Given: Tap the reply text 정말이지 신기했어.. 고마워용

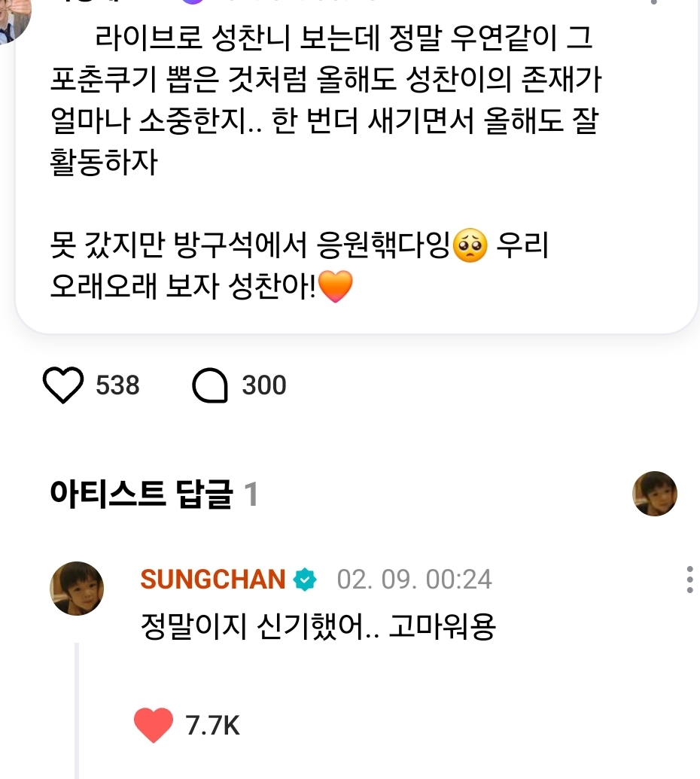Looking at the screenshot, I should click(x=318, y=626).
